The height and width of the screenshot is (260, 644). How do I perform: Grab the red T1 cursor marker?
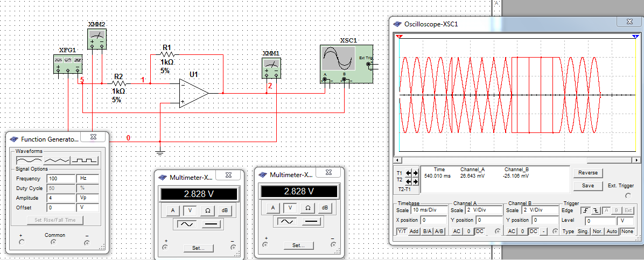pos(399,37)
